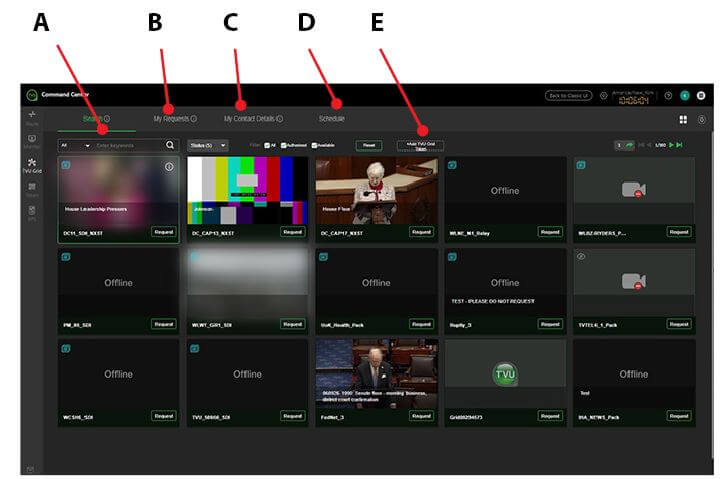
Task: Open the My Requests tab
Action: point(175,119)
